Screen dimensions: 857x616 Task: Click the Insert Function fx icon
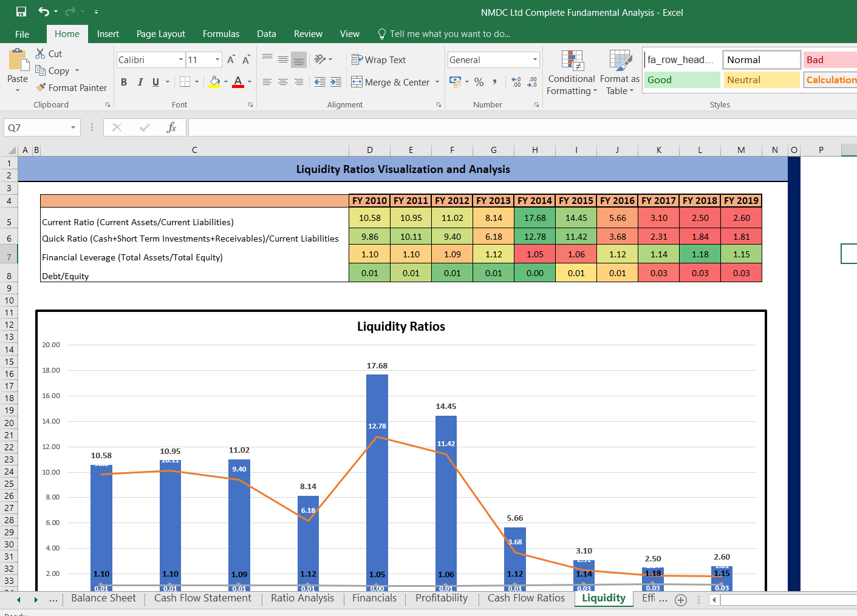172,127
